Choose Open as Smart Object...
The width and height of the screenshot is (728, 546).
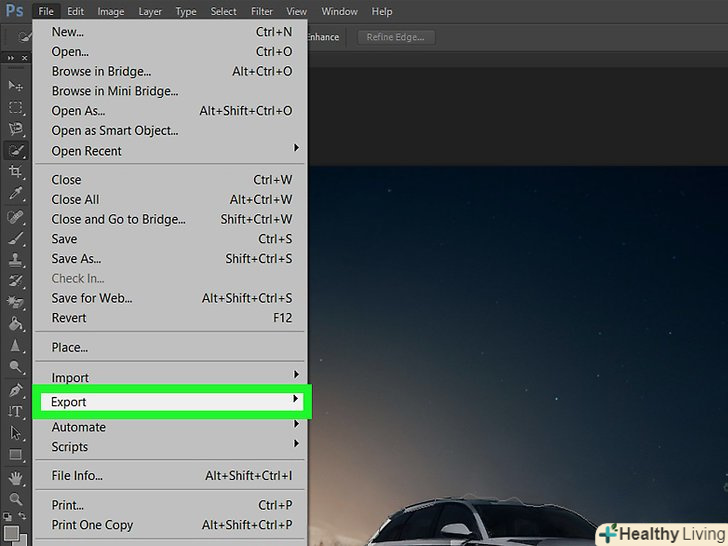coord(170,131)
